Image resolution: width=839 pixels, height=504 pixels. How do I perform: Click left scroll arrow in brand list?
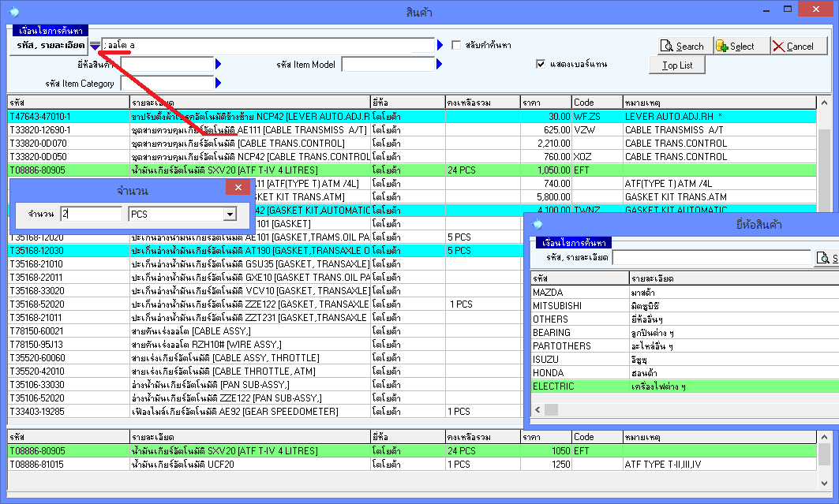click(x=537, y=409)
